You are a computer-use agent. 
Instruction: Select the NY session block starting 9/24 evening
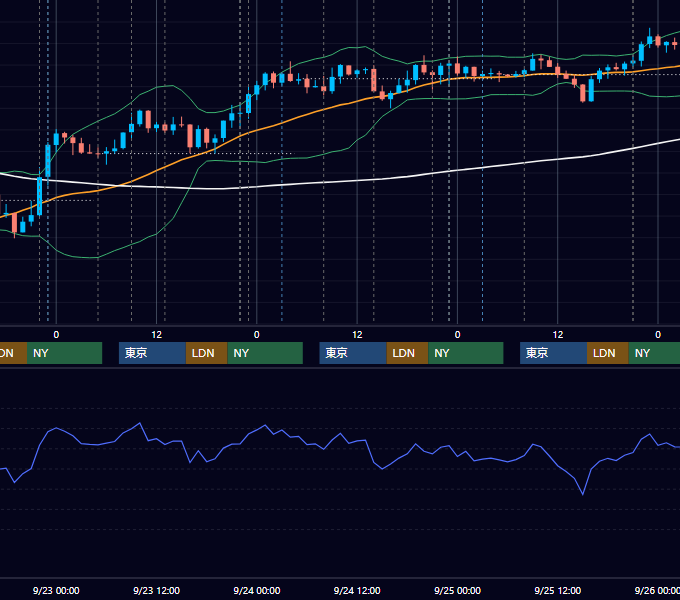pyautogui.click(x=466, y=353)
